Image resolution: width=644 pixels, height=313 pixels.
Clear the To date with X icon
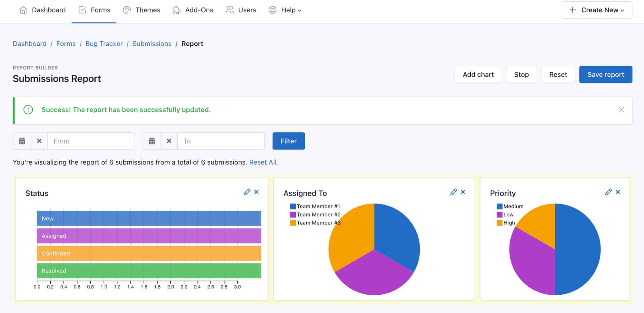(x=169, y=141)
